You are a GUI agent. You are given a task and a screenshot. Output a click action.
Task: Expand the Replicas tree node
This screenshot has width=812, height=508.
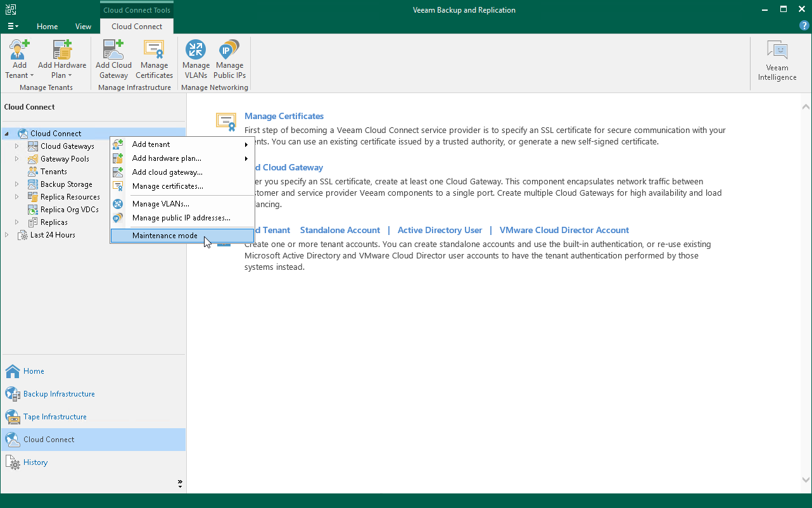click(x=17, y=222)
